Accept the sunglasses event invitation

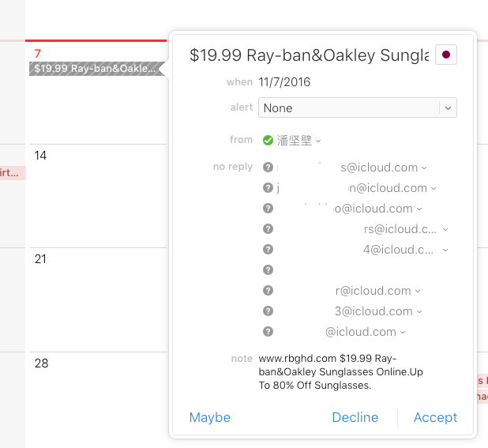(x=435, y=417)
